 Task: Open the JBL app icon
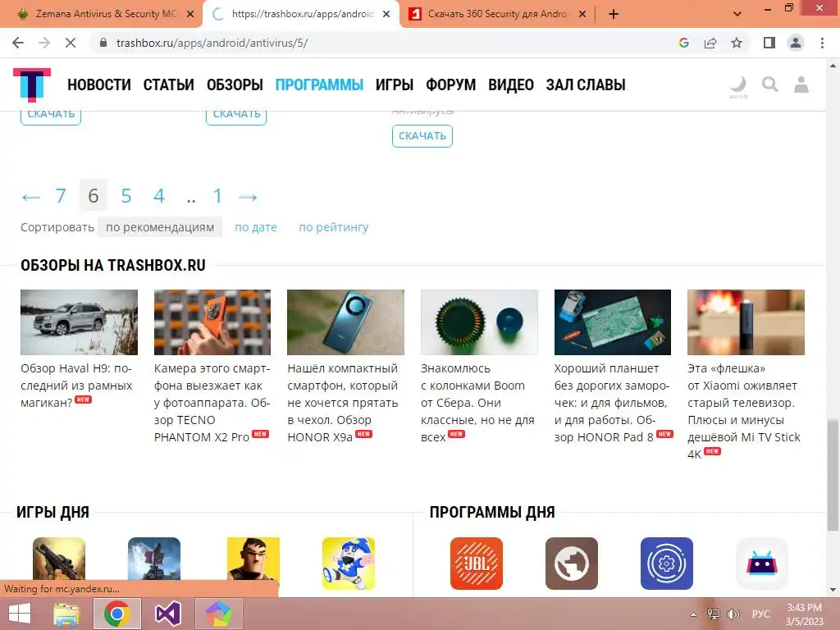coord(477,563)
